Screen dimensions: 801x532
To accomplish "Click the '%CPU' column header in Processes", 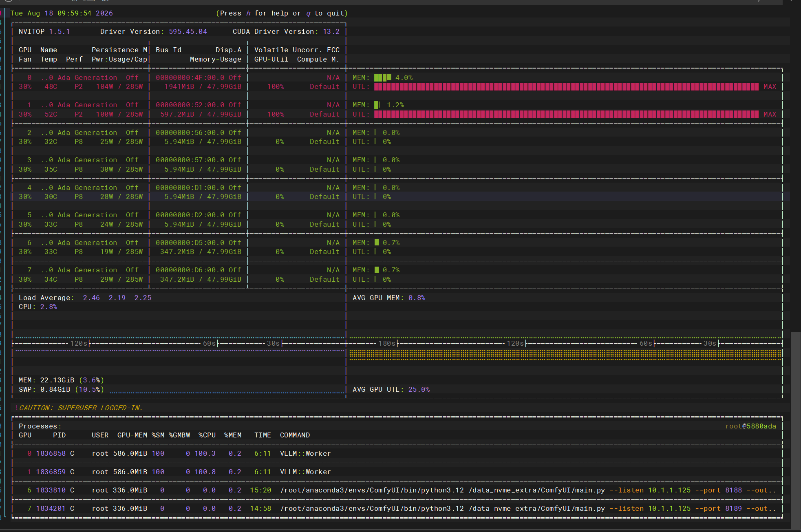I will pyautogui.click(x=207, y=435).
